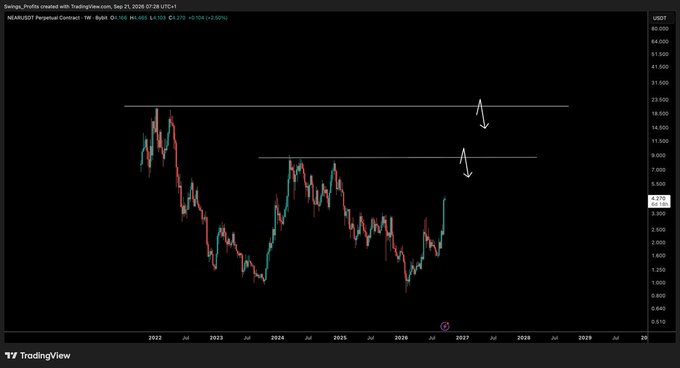Click the 18.500 price axis label
The image size is (680, 368).
(x=660, y=114)
